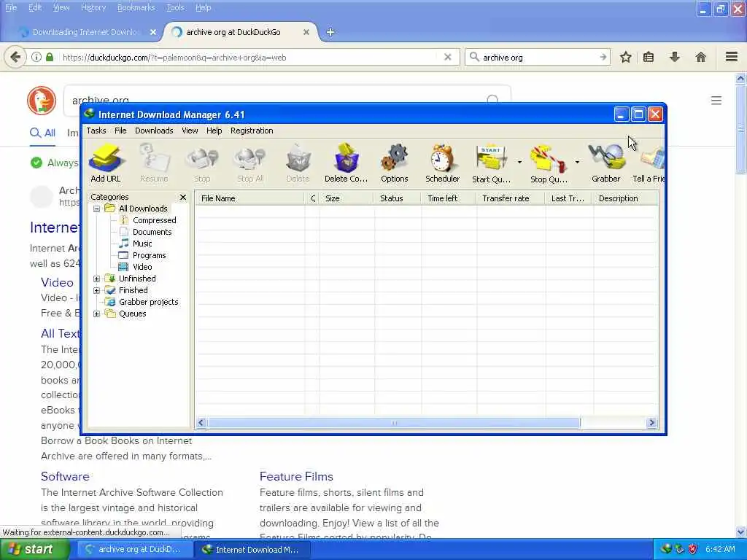Open the IDM Tasks menu

click(x=96, y=131)
